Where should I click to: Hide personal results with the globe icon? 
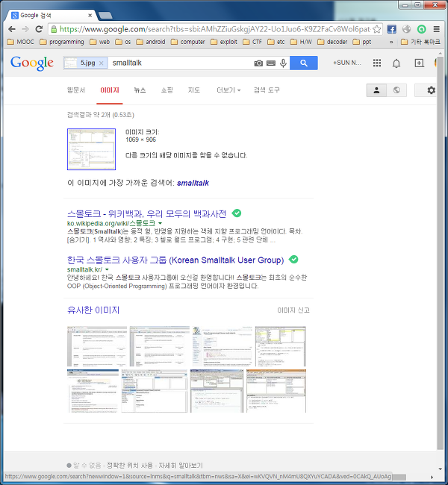click(396, 90)
